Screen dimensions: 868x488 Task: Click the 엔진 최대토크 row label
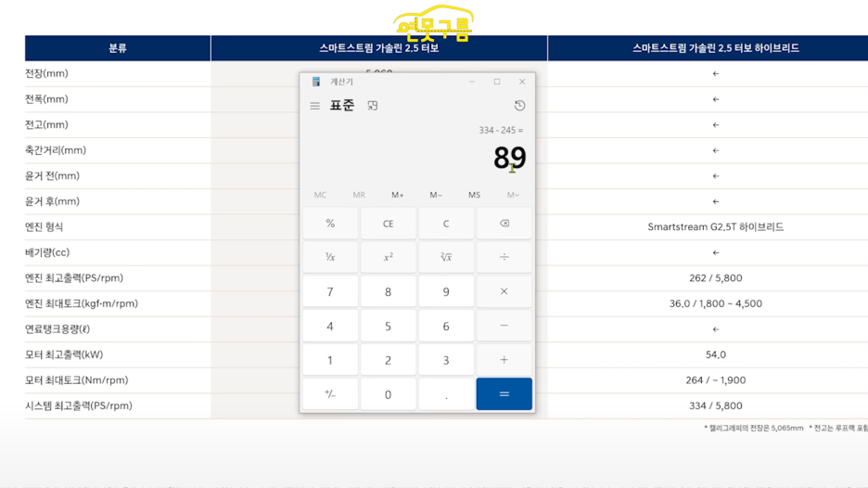(x=82, y=303)
